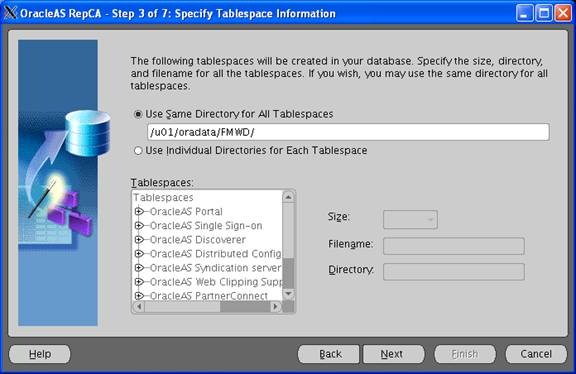Click the Help button
576x374 pixels.
(x=40, y=354)
